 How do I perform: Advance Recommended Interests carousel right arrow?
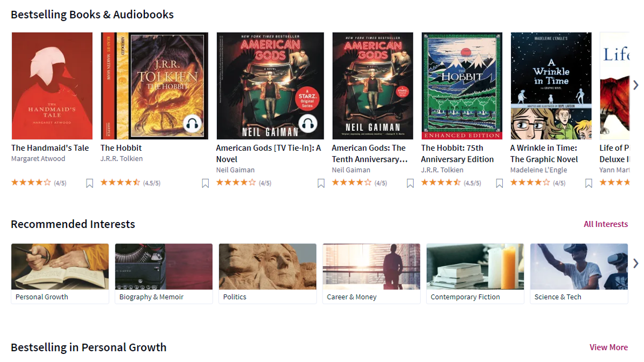coord(635,263)
